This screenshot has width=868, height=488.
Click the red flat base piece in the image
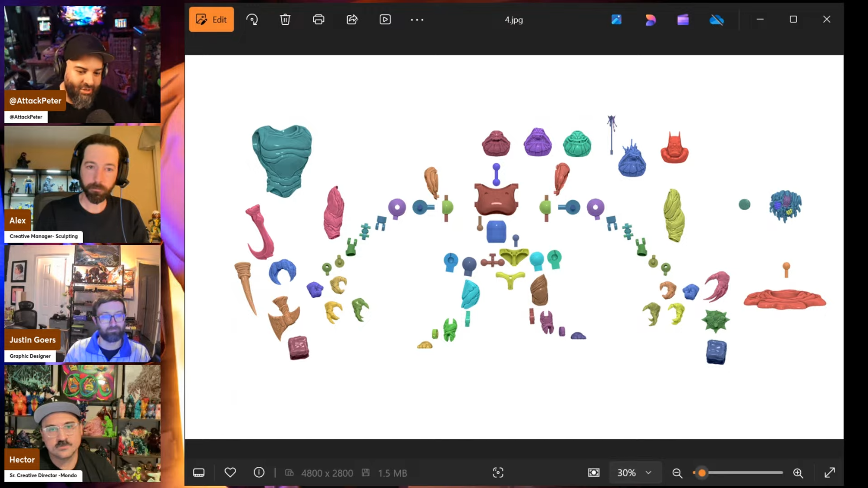(785, 299)
